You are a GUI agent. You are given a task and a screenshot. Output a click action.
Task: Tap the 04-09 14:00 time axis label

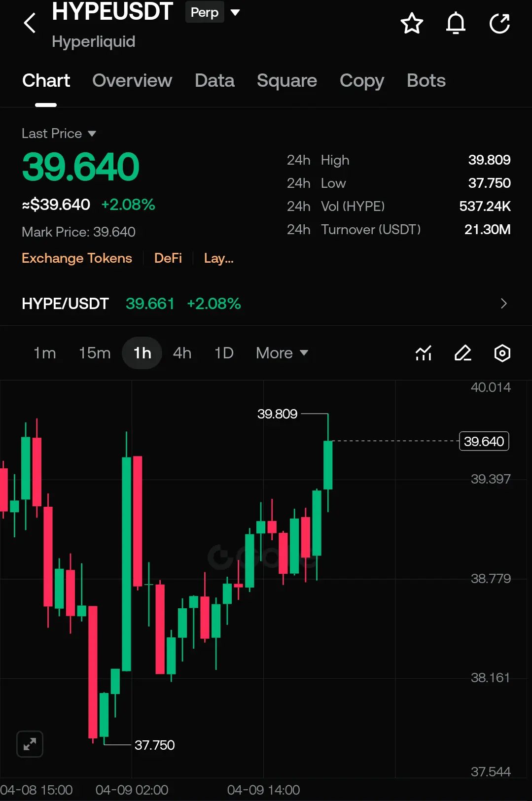click(263, 790)
